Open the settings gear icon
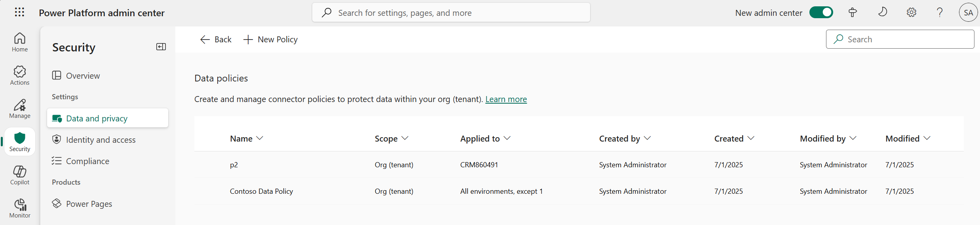This screenshot has width=980, height=225. pyautogui.click(x=911, y=13)
